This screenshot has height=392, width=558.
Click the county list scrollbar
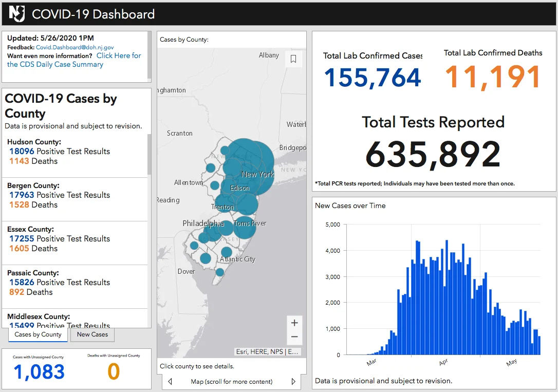click(150, 154)
